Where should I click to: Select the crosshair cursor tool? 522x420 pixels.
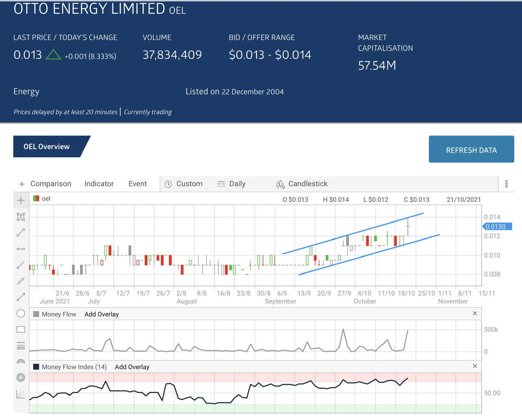coord(21,200)
